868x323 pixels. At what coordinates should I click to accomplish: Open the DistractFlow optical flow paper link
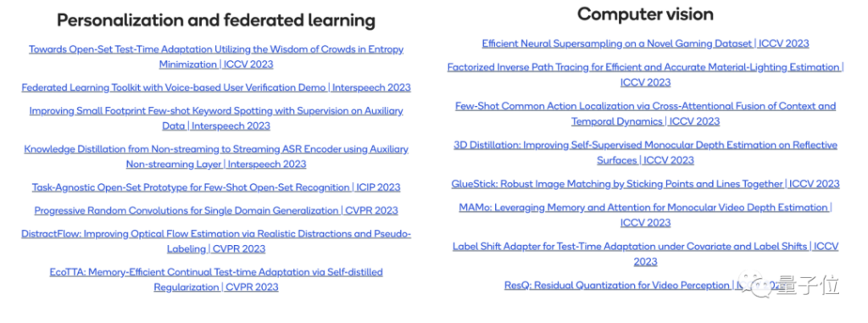tap(216, 241)
